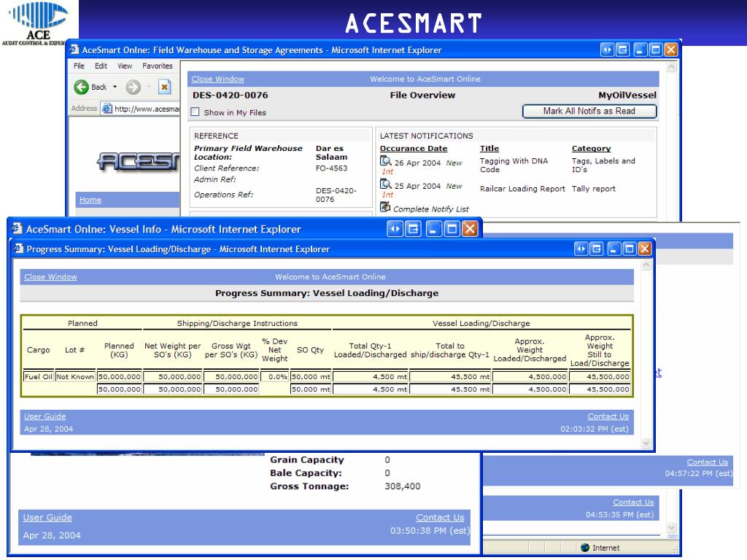Screen dimensions: 747x560
Task: Click scroll down arrow in Progress Summary window
Action: tap(646, 443)
